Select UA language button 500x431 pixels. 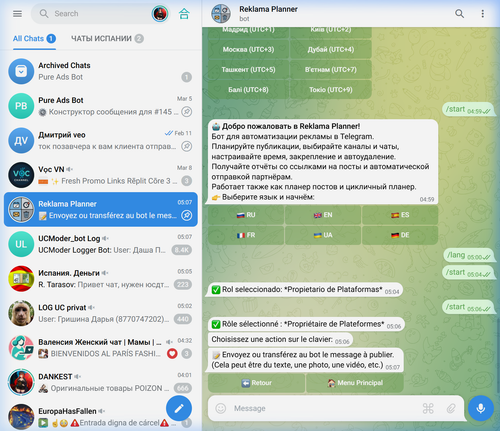(323, 235)
